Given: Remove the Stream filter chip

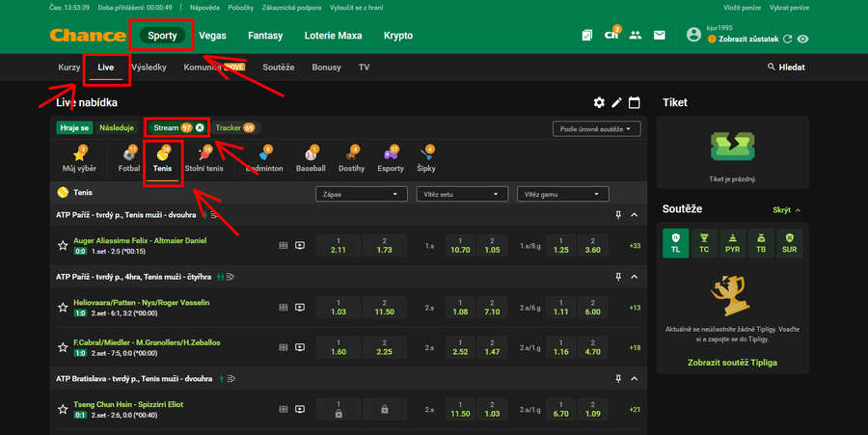Looking at the screenshot, I should coord(200,127).
